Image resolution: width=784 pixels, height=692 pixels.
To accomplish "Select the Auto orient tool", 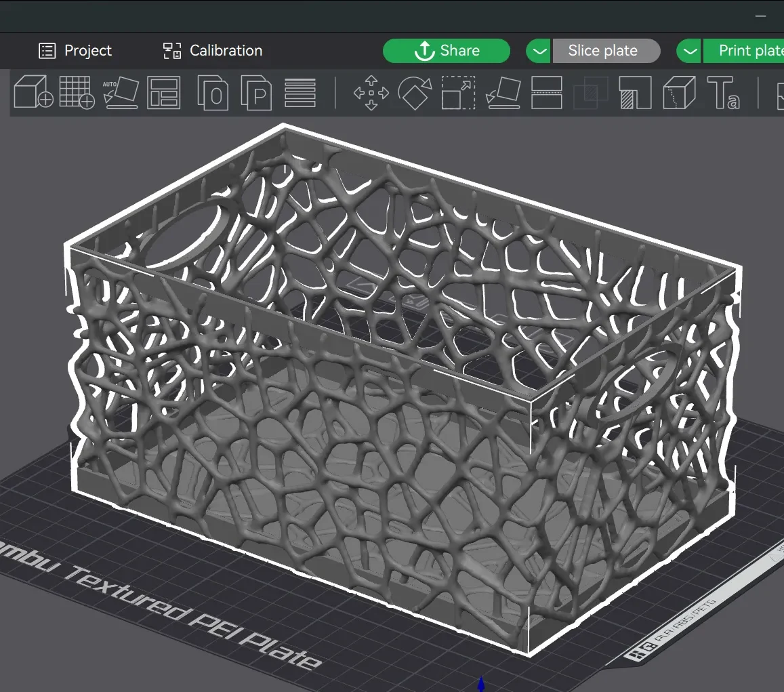I will pos(121,92).
